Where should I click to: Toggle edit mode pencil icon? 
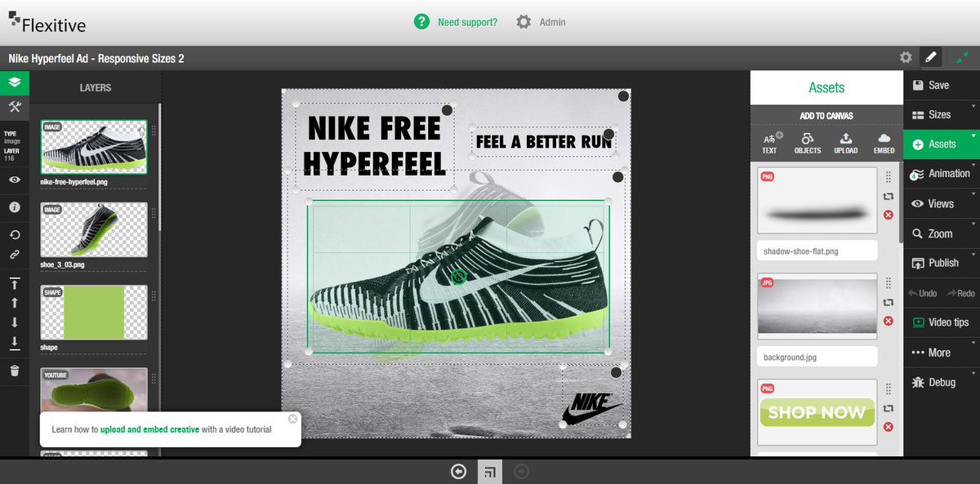pyautogui.click(x=930, y=57)
